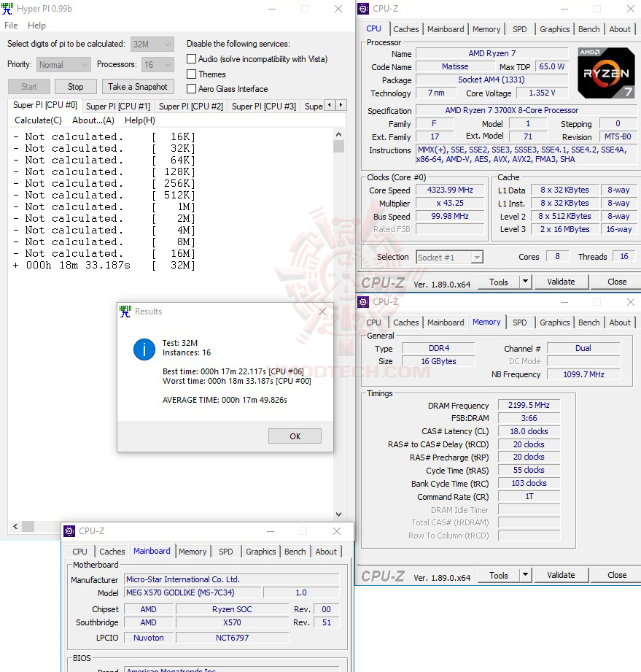Click horizontal scrollbar left arrow in Hyper PI
The image size is (641, 672).
pyautogui.click(x=15, y=526)
